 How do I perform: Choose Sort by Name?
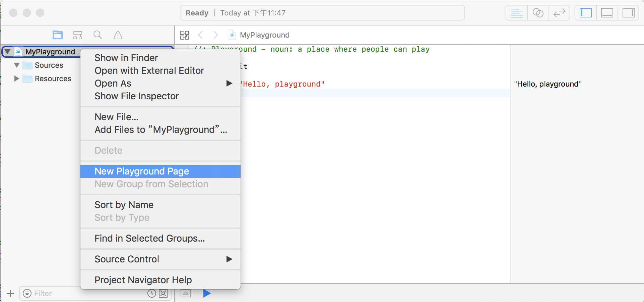click(x=160, y=205)
